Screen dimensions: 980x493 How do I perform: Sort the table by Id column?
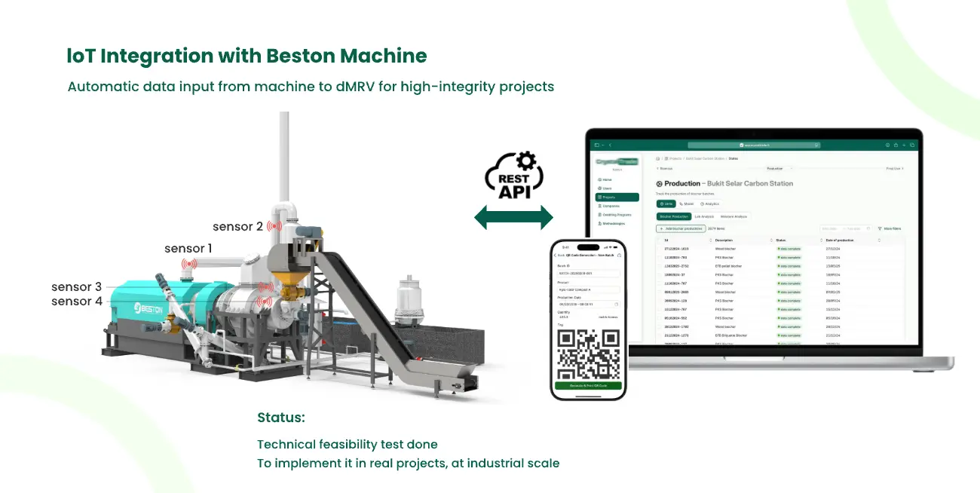(x=710, y=240)
